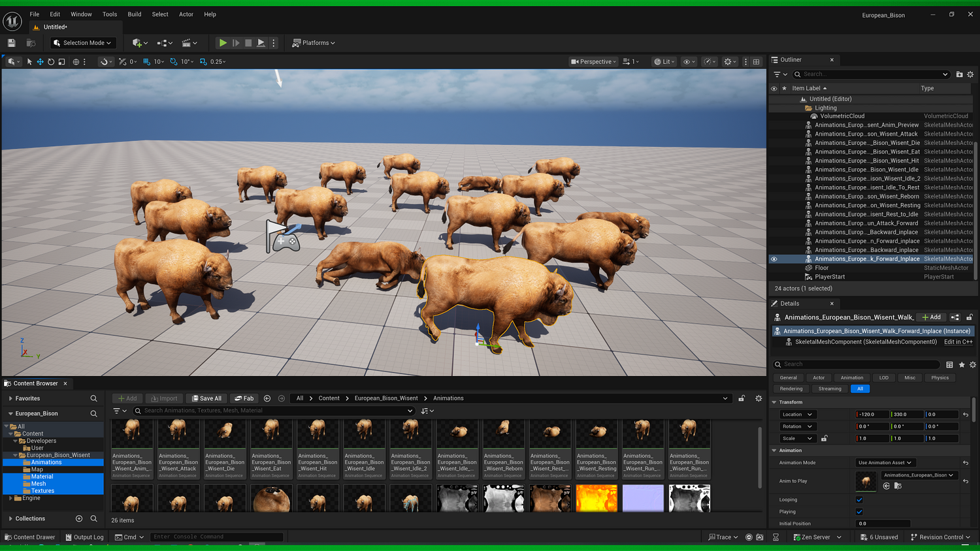Image resolution: width=980 pixels, height=551 pixels.
Task: Switch the world/local coordinate globe icon
Action: click(x=76, y=62)
